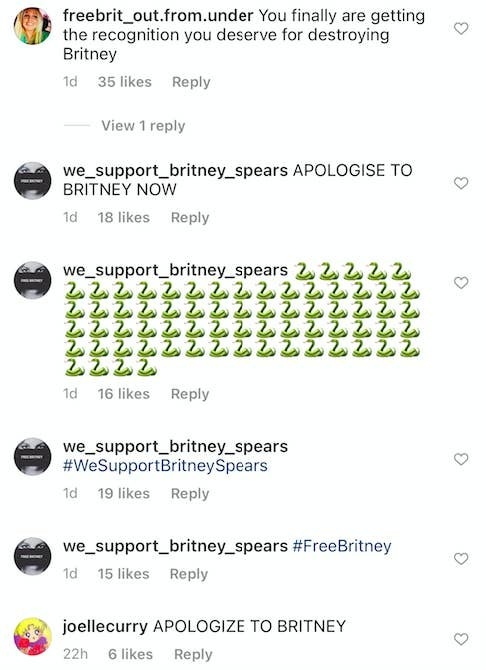
Task: Heart joellecurry's comment
Action: [461, 639]
